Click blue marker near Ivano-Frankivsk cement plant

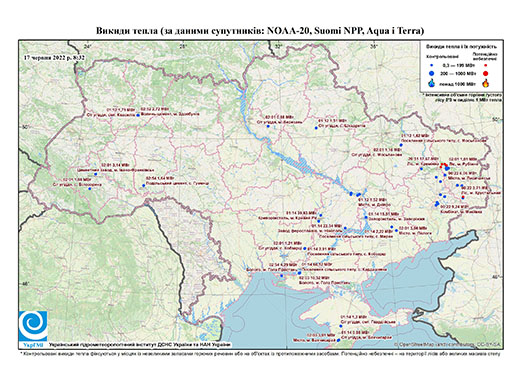pos(95,174)
